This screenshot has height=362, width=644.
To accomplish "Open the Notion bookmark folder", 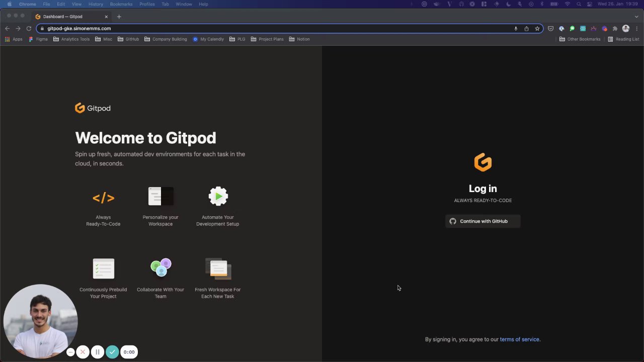I will pyautogui.click(x=299, y=39).
